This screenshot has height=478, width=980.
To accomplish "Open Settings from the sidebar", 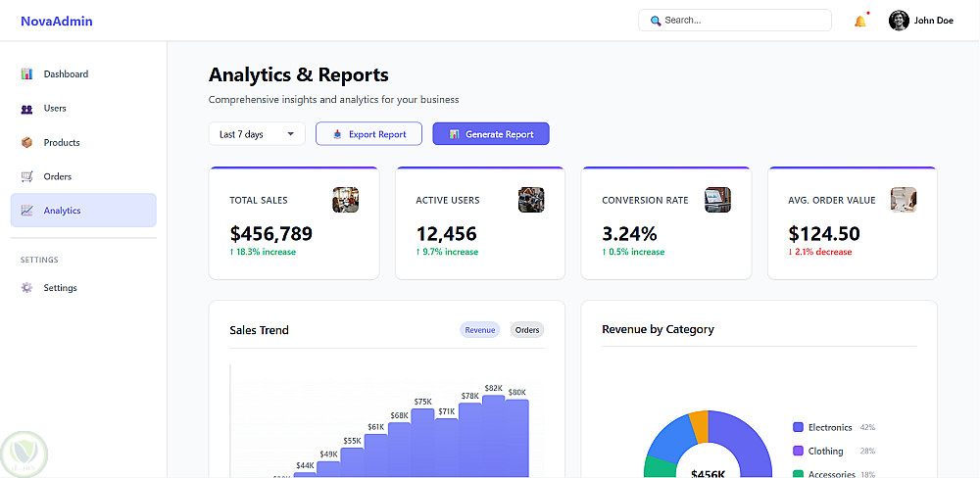I will (83, 287).
